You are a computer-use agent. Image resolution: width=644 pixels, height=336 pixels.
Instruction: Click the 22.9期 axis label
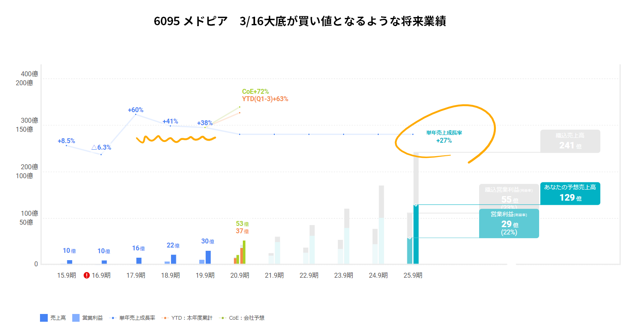tap(309, 275)
